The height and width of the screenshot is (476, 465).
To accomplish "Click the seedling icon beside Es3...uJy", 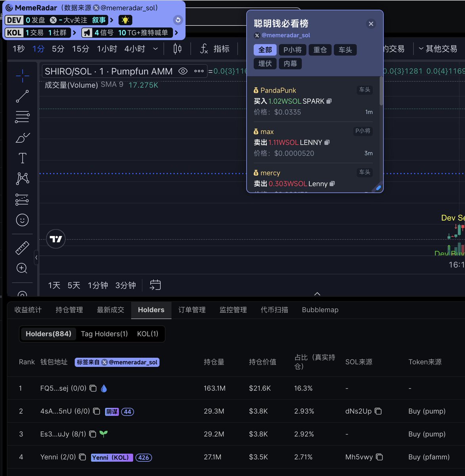I will [x=103, y=434].
